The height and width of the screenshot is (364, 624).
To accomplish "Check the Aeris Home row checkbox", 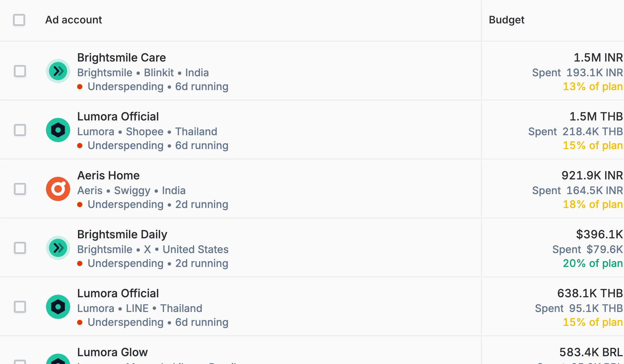I will (20, 189).
